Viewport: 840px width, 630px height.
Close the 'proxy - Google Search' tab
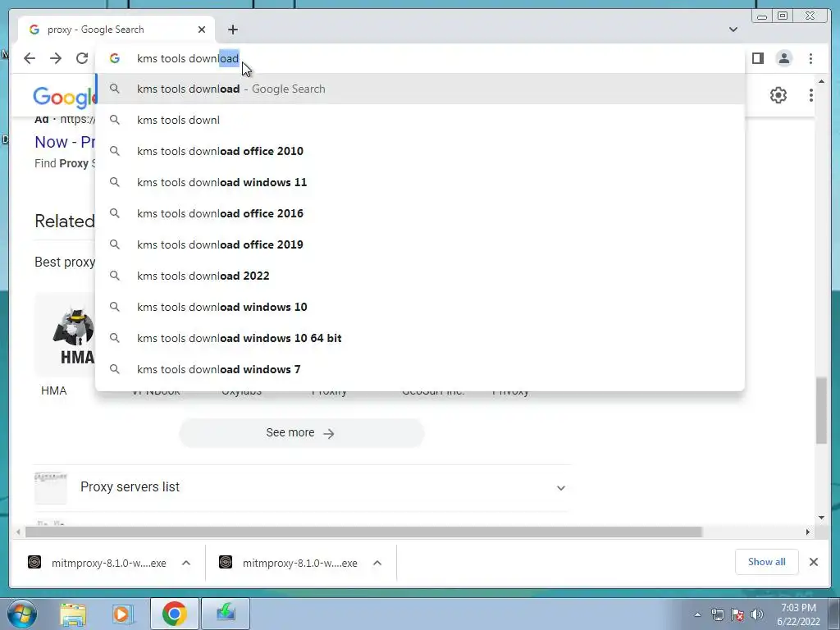point(202,30)
